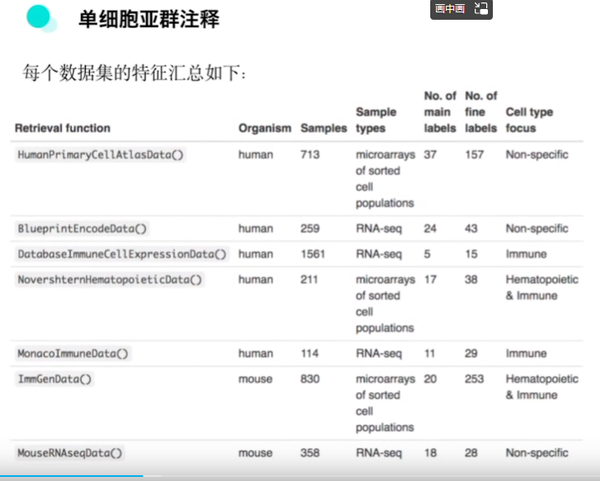The image size is (600, 481).
Task: Click Hematopoietic & Immune in the ImmGenData row
Action: coord(542,387)
